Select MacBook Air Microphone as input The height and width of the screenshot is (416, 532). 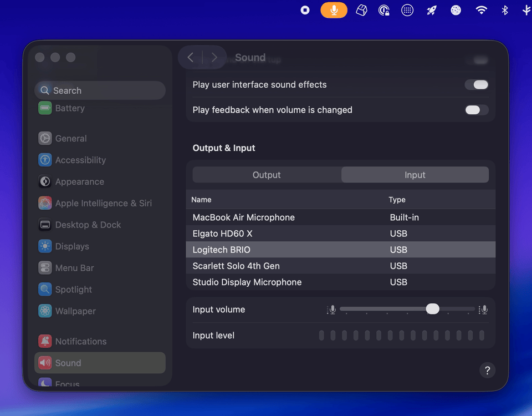click(x=243, y=217)
